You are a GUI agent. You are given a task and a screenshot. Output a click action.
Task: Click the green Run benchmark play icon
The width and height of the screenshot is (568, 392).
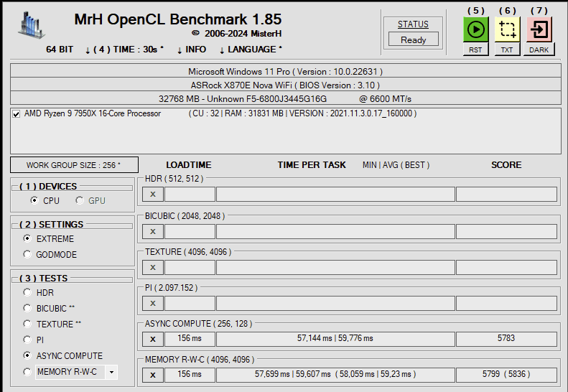click(x=475, y=29)
